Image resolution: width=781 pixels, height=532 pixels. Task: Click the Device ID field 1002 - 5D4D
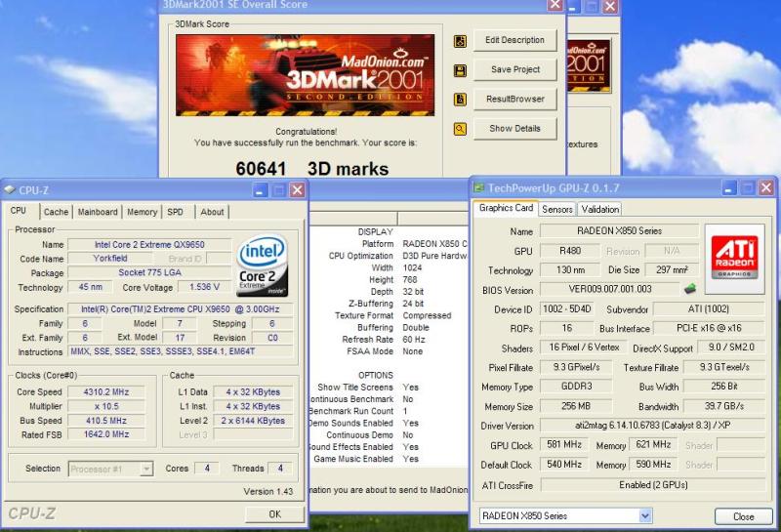[x=567, y=308]
